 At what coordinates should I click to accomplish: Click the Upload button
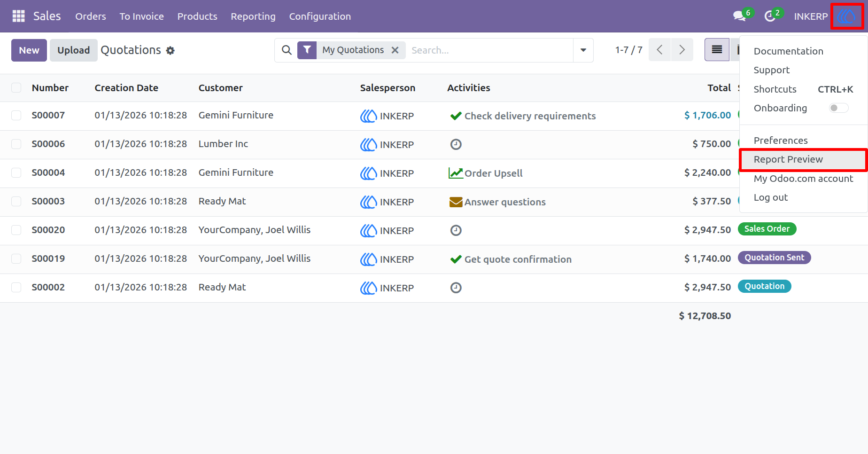click(x=74, y=50)
